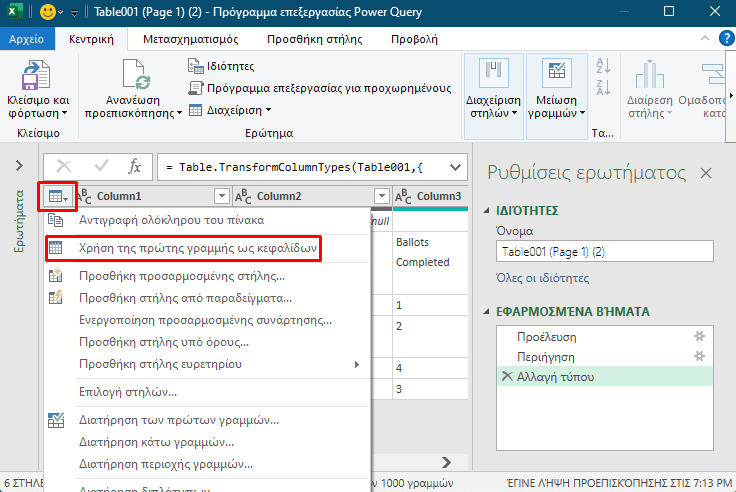Image resolution: width=736 pixels, height=492 pixels.
Task: Collapse the ΕΦΑΡΜΟΣΜΕΝΑ ΒΗΜΑΤΑ section
Action: coord(486,312)
